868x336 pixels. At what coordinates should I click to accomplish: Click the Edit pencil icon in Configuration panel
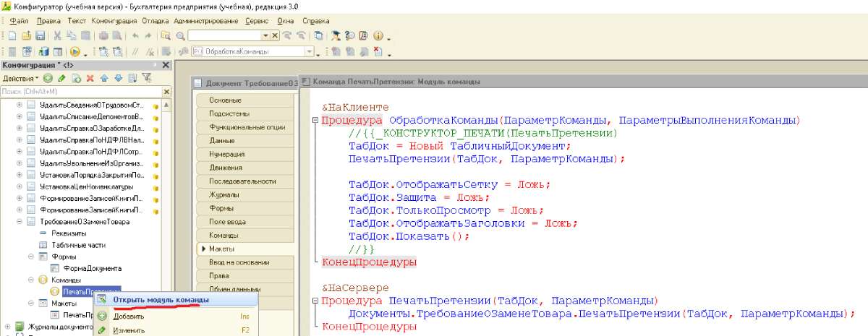click(x=62, y=77)
